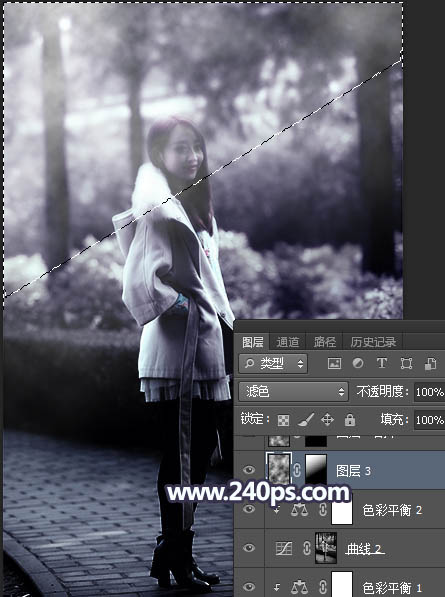The height and width of the screenshot is (597, 445).
Task: Hide 图层 3 layer eye icon
Action: pyautogui.click(x=249, y=470)
